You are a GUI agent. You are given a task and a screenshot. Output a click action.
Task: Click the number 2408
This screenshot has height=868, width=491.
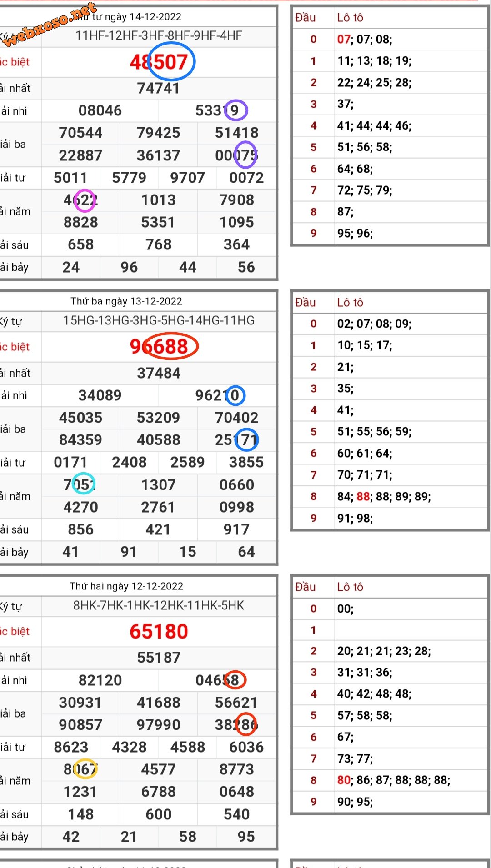click(129, 462)
